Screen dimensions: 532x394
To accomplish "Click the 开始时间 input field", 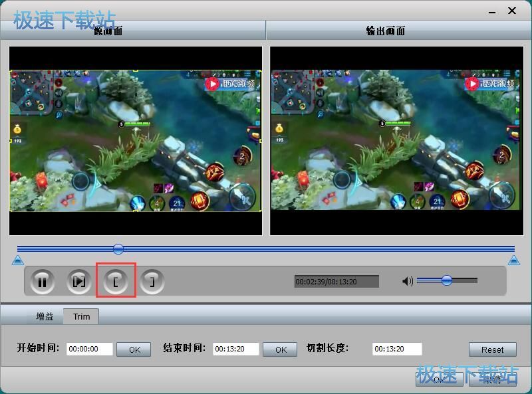I will tap(90, 349).
